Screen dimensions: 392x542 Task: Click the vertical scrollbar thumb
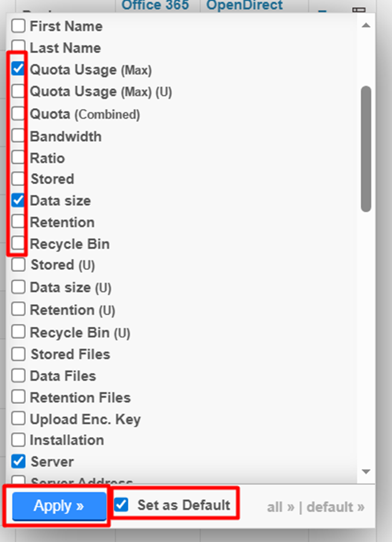[365, 148]
